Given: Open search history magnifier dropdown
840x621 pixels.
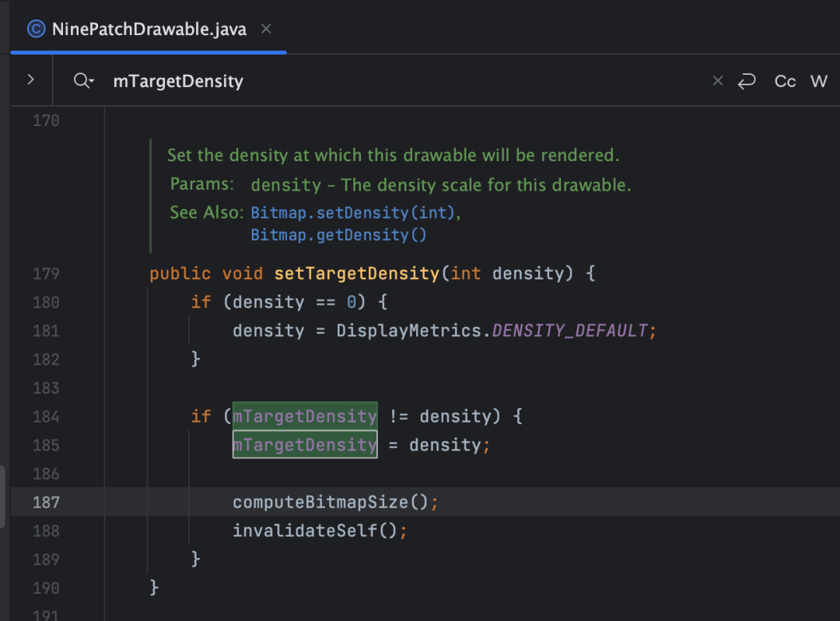Looking at the screenshot, I should [x=83, y=81].
